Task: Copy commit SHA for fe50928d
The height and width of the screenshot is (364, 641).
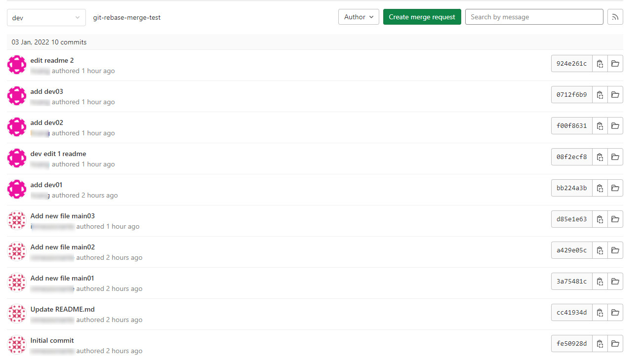Action: pyautogui.click(x=600, y=344)
